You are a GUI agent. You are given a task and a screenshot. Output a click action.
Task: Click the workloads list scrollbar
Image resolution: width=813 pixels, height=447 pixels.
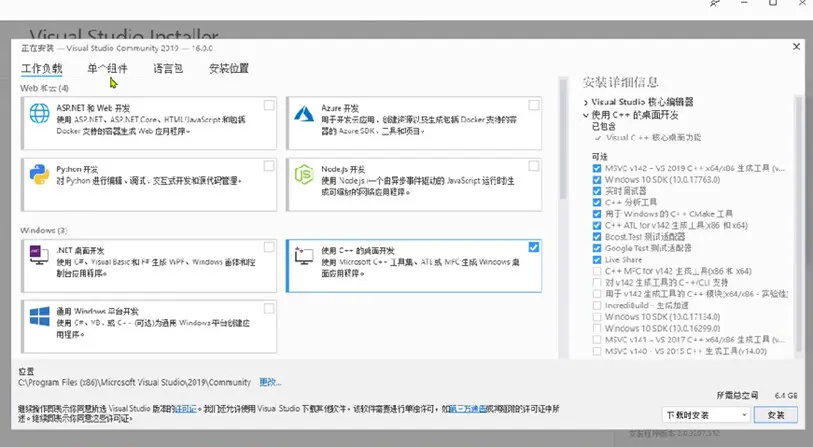tap(563, 140)
